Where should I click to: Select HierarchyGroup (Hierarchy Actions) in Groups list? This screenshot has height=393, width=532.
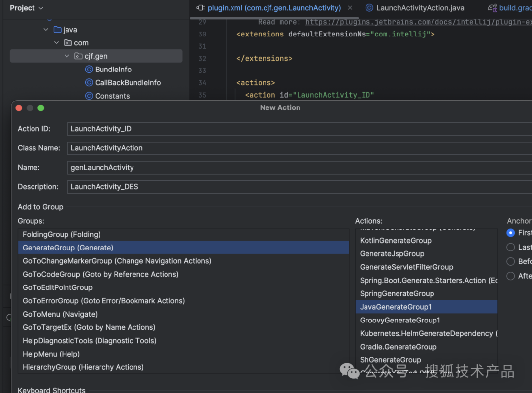(x=183, y=367)
